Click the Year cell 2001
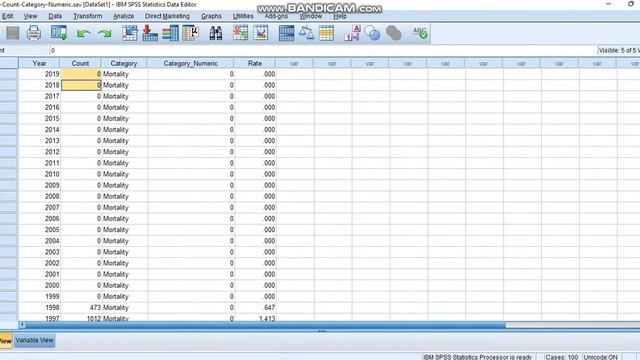This screenshot has height=360, width=640. (x=40, y=274)
